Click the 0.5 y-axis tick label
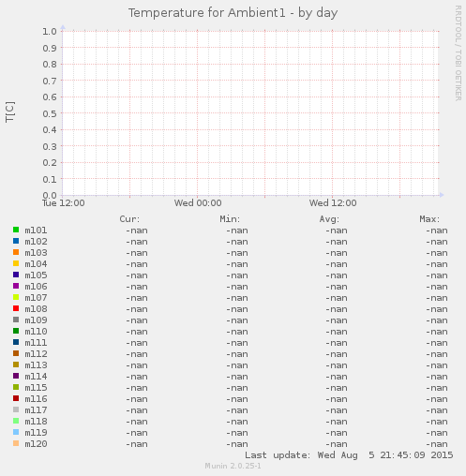This screenshot has width=466, height=476. coord(50,113)
